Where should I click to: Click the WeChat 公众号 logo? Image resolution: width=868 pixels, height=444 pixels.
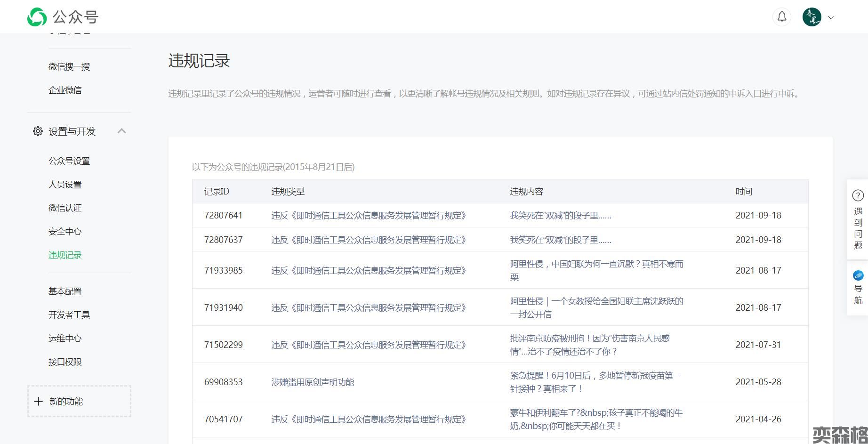(x=37, y=17)
